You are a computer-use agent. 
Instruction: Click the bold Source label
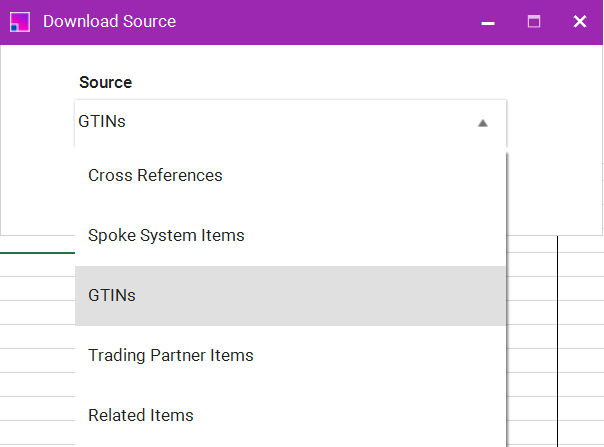[105, 82]
